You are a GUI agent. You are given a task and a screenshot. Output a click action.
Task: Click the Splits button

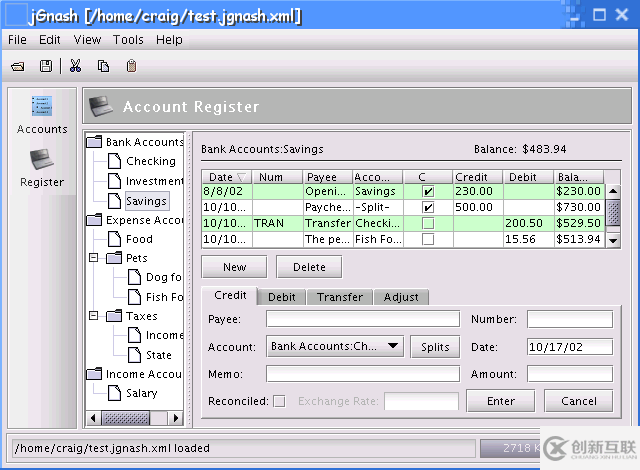[x=434, y=347]
